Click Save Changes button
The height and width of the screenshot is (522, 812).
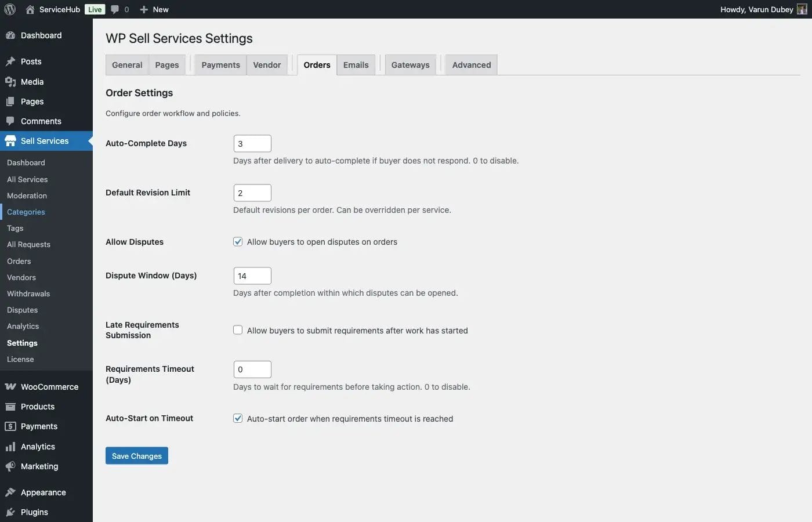pos(136,455)
